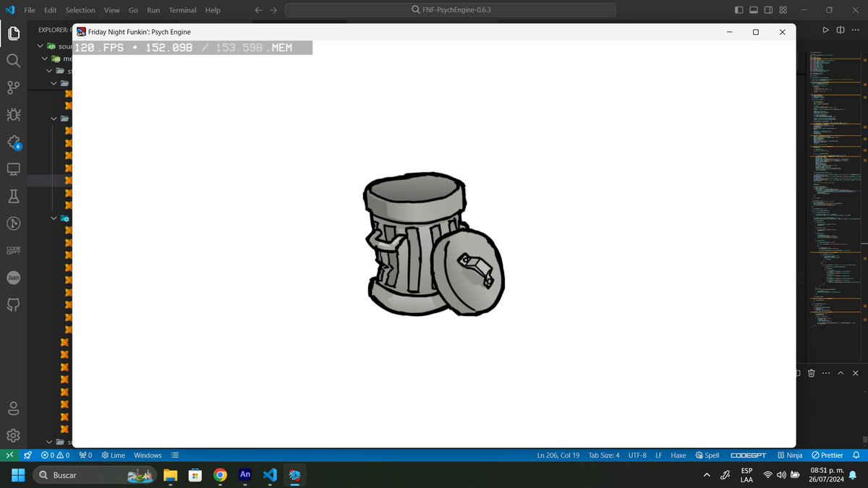
Task: Open the Manage gear in activity bar
Action: pyautogui.click(x=13, y=435)
